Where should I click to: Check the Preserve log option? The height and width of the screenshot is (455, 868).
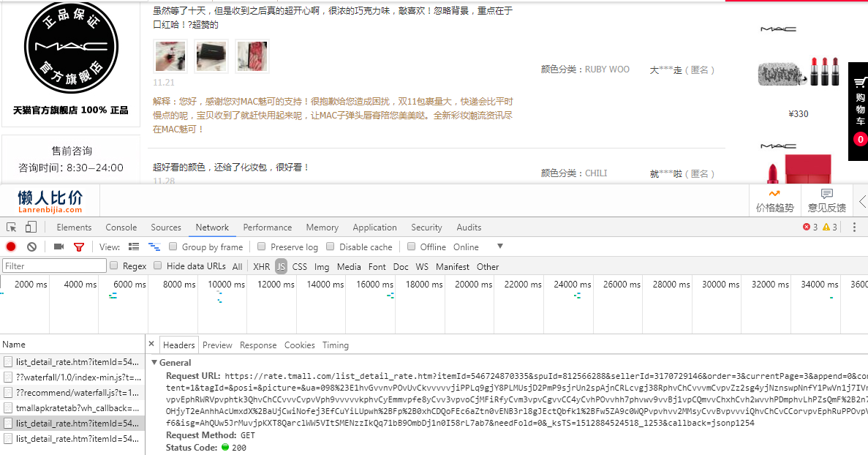pos(262,247)
